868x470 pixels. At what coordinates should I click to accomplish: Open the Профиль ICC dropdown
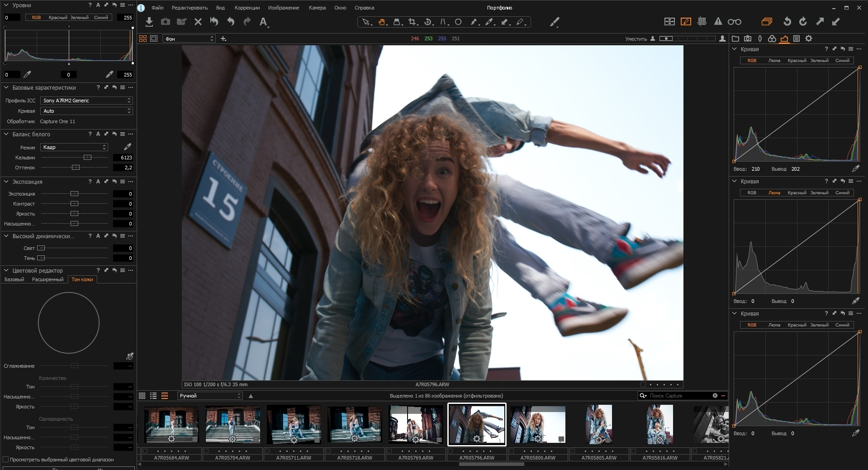pos(86,101)
